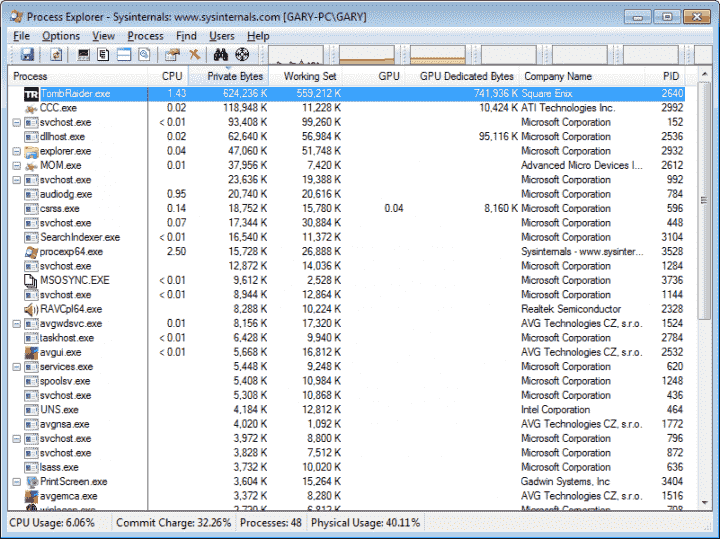Select the taskhost.exe process row
The height and width of the screenshot is (539, 720).
coord(347,338)
